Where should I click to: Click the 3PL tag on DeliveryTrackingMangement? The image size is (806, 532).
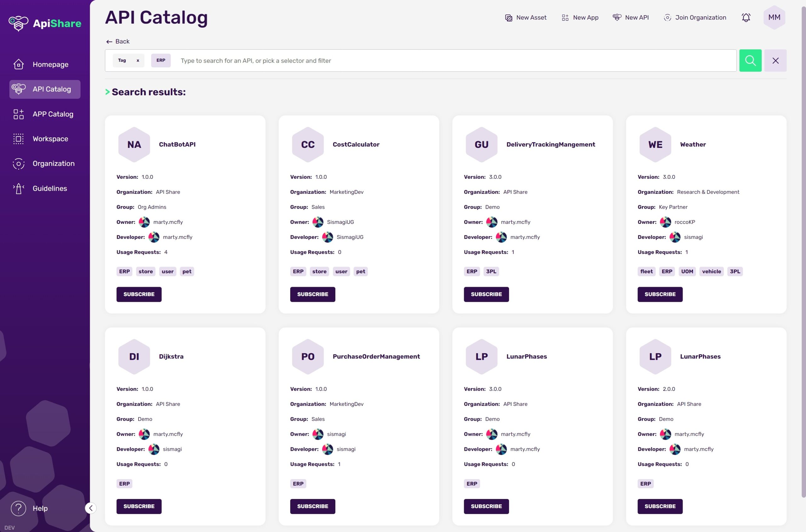click(x=491, y=271)
